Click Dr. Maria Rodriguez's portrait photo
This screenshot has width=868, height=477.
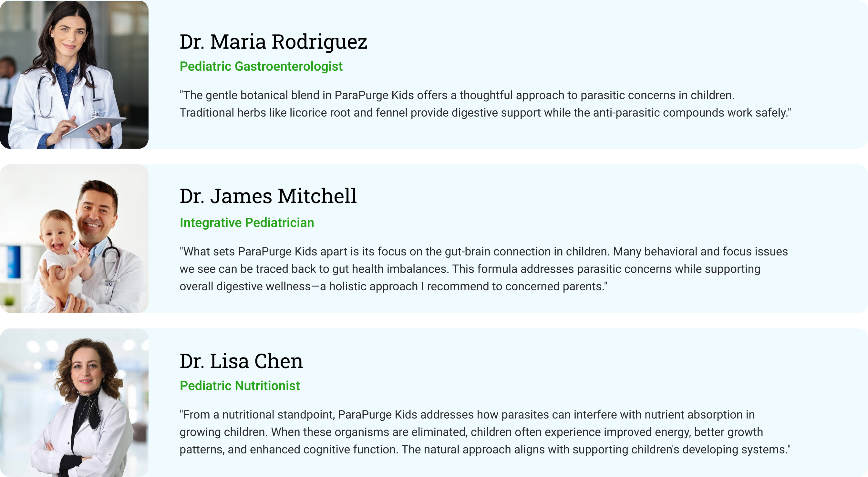click(x=74, y=75)
